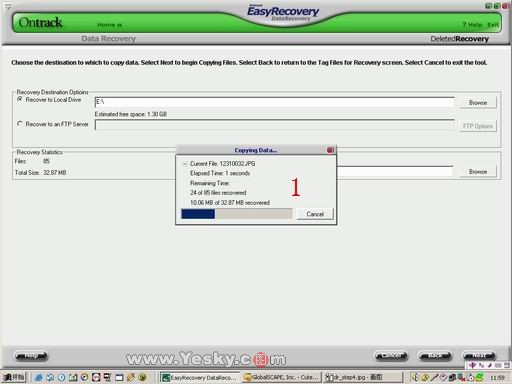Click the Browse button for local drive
Viewport: 512px width, 384px height.
(478, 102)
